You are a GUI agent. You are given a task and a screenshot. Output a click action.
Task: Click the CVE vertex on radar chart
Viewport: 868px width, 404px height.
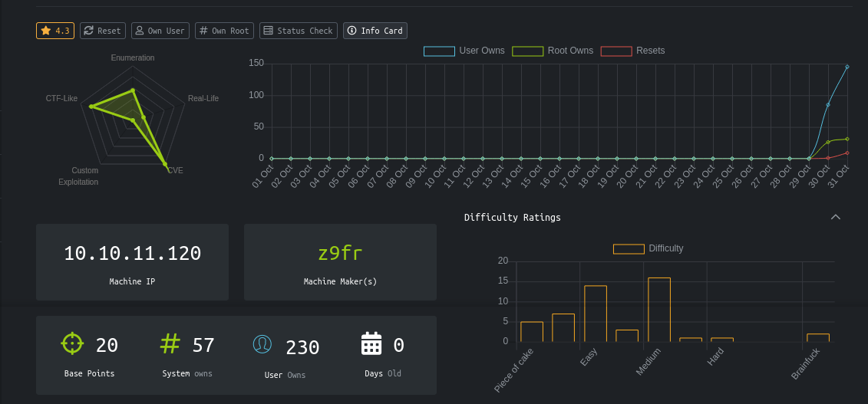pyautogui.click(x=166, y=164)
